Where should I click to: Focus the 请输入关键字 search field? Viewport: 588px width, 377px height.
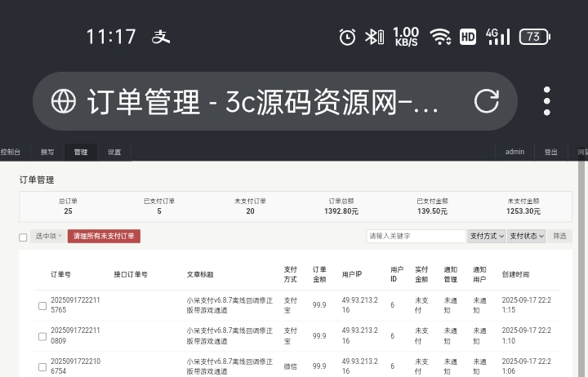click(416, 236)
